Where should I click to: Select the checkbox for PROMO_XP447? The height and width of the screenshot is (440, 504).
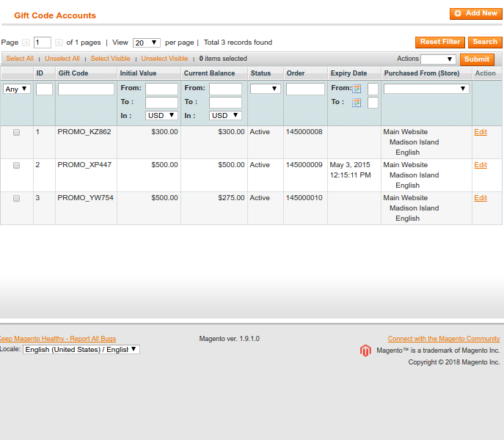coord(16,166)
